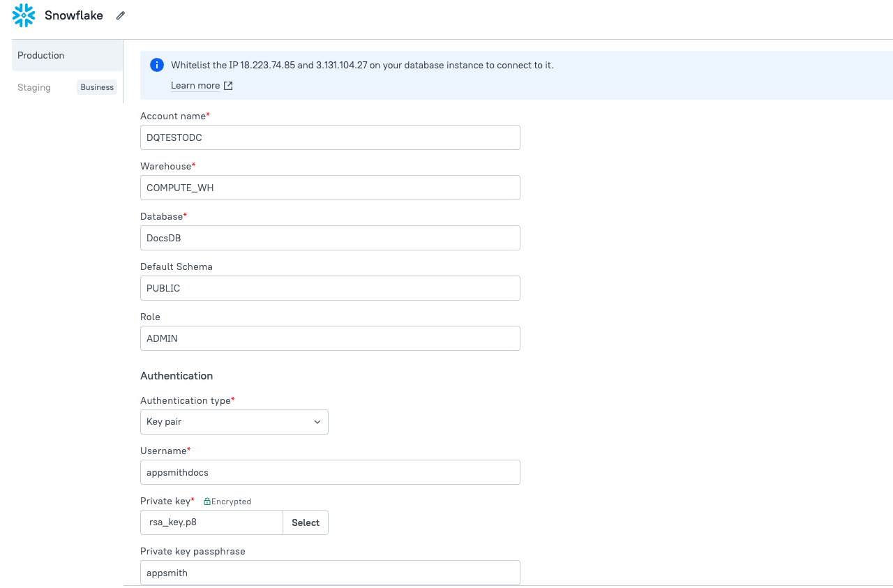Click the external link icon beside Learn more
The image size is (893, 588).
click(x=227, y=85)
